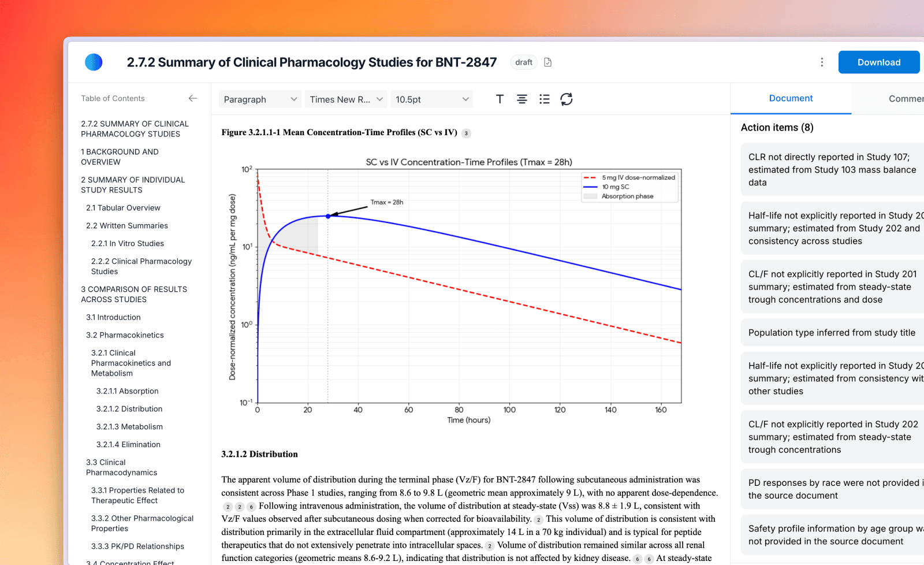The width and height of the screenshot is (924, 565).
Task: Select the Population type inferred action item
Action: coord(832,333)
